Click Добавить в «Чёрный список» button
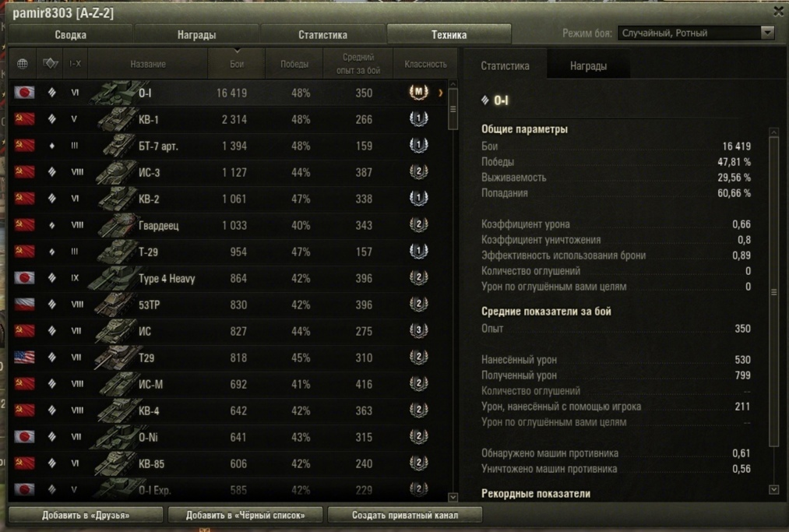 (245, 515)
